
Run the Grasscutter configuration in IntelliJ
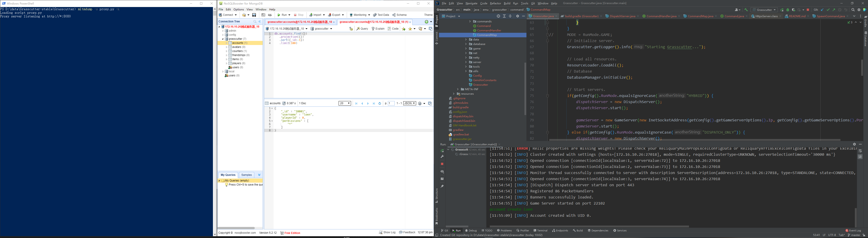pos(782,10)
